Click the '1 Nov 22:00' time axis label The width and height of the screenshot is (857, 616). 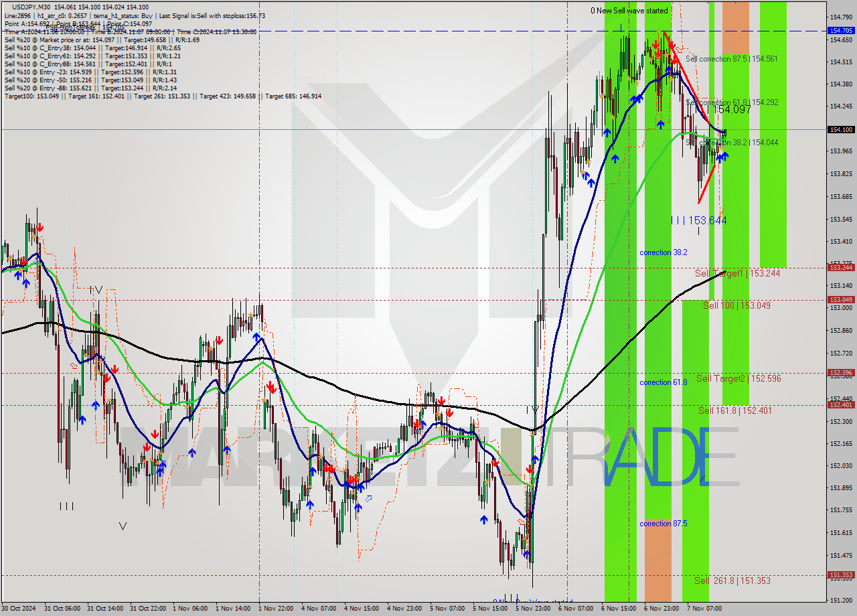coord(277,609)
